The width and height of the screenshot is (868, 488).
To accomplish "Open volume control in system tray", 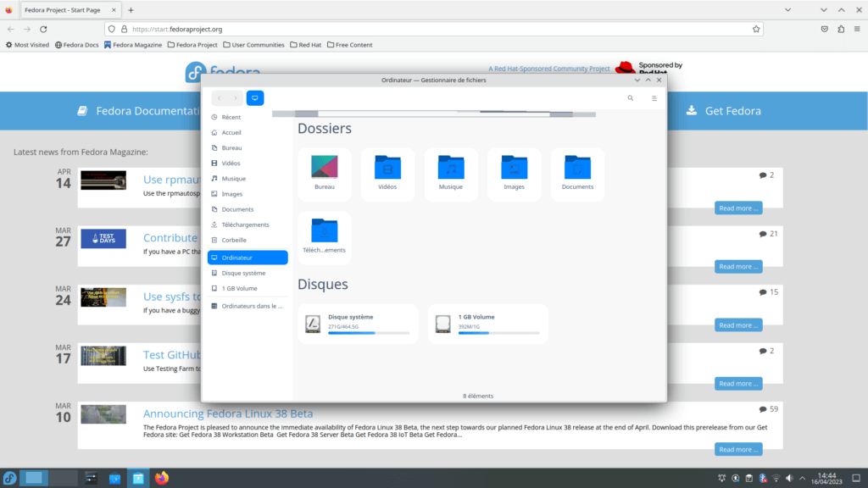I will pos(789,478).
